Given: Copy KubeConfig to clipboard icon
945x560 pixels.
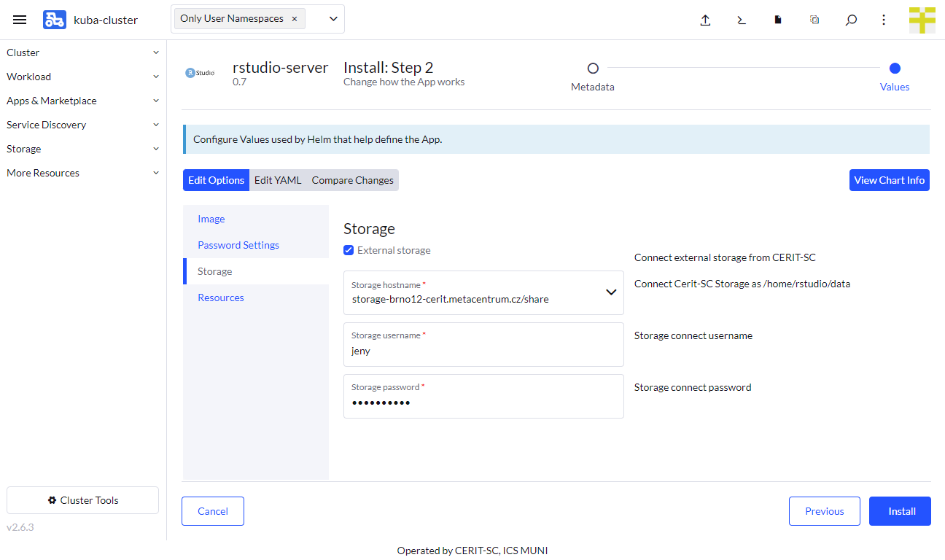Looking at the screenshot, I should tap(814, 20).
